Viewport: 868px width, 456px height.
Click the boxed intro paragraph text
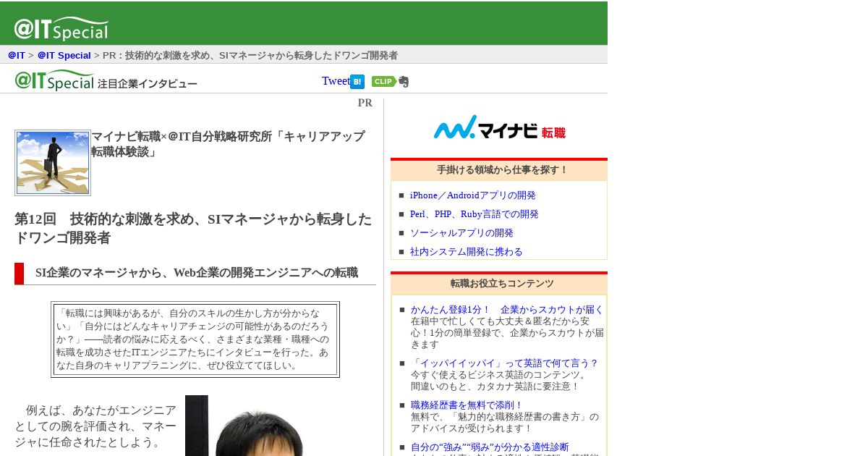tap(195, 339)
